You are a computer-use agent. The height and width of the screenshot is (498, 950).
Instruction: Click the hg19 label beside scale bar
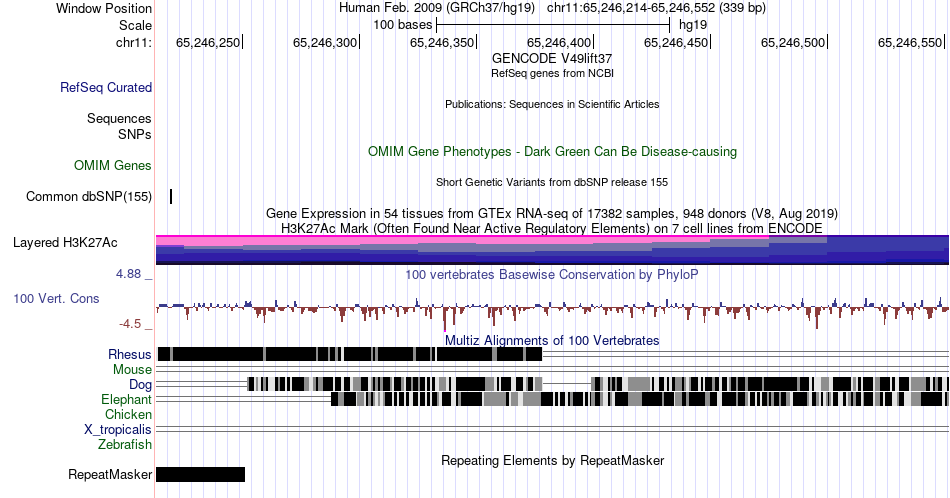pyautogui.click(x=693, y=25)
